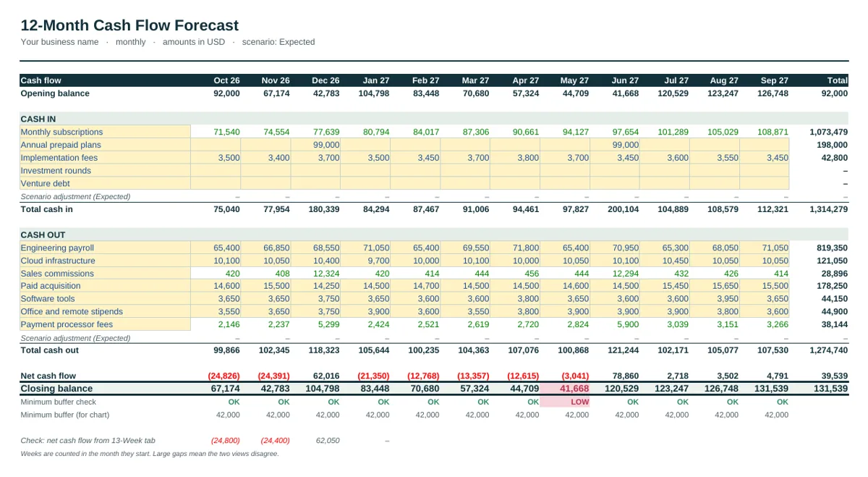The height and width of the screenshot is (477, 868).
Task: Click the empty Venture debt Oct 26 cell
Action: click(216, 184)
